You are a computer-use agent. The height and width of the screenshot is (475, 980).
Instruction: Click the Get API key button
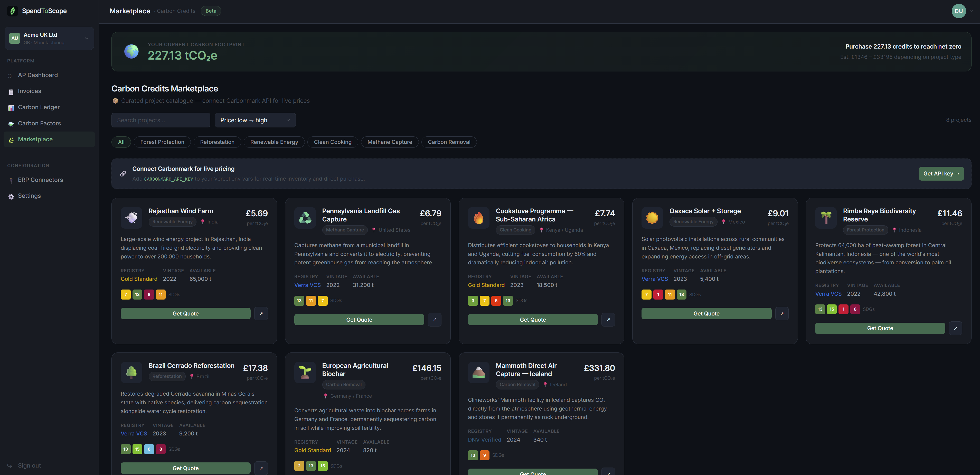941,174
